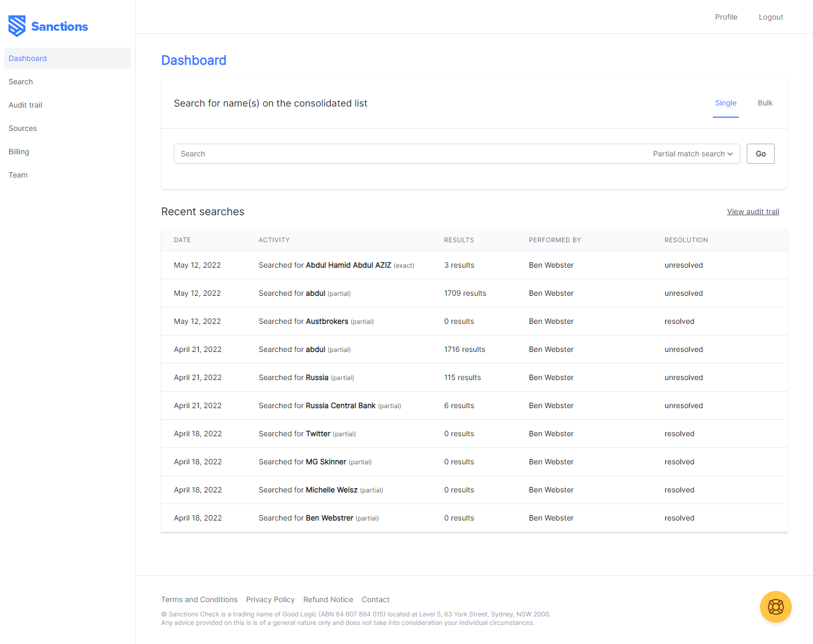
Task: Open the Refund Notice footer link
Action: 328,599
